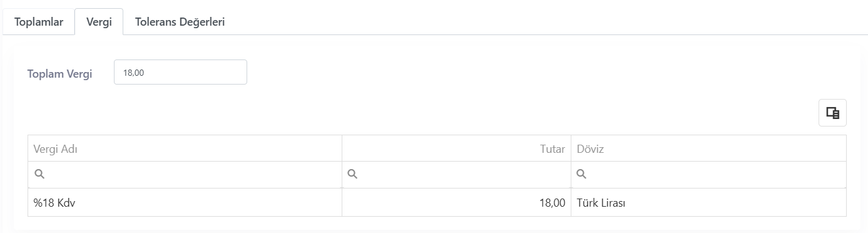
Task: Click the Tutar filter field
Action: coord(456,174)
